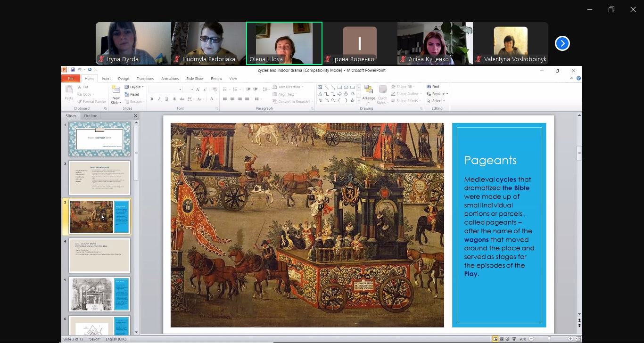Clear all formatting
This screenshot has width=644, height=343.
coord(215,89)
